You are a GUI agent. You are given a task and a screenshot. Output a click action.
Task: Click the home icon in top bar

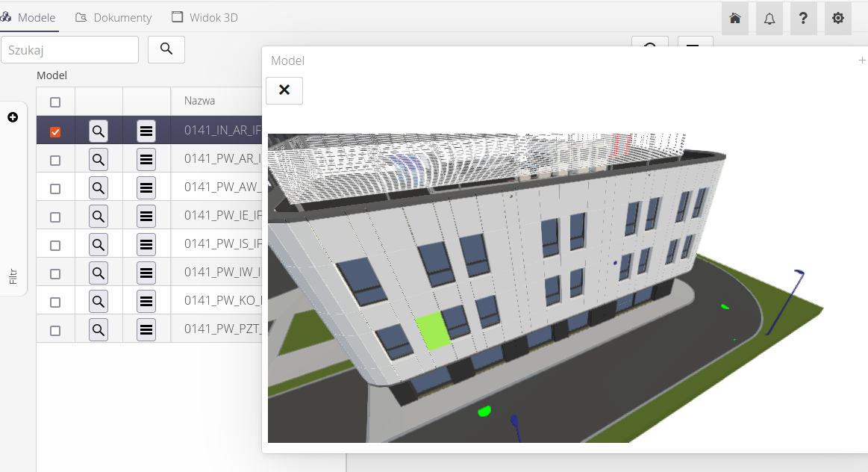click(x=735, y=19)
